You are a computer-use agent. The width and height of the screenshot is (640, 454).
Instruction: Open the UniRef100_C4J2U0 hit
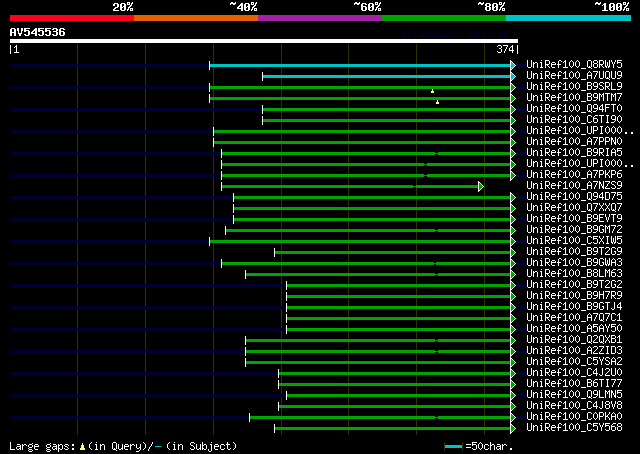[574, 373]
